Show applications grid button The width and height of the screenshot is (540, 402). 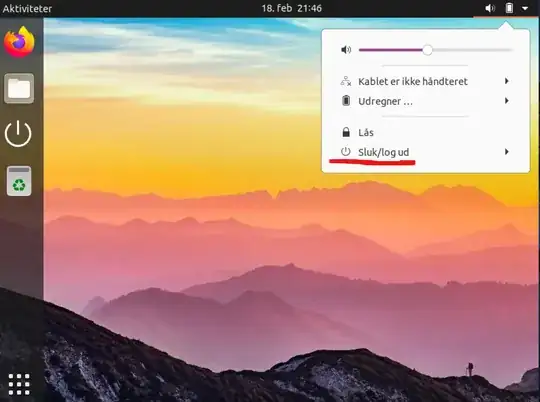pyautogui.click(x=19, y=384)
